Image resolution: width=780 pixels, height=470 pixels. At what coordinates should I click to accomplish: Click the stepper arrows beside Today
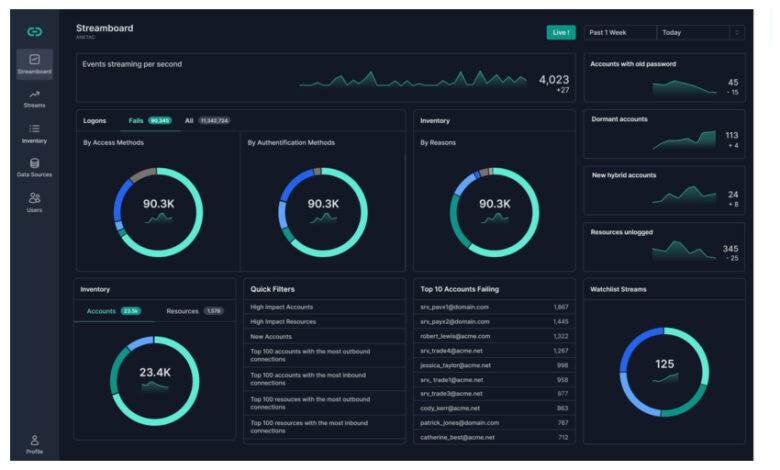click(x=738, y=32)
